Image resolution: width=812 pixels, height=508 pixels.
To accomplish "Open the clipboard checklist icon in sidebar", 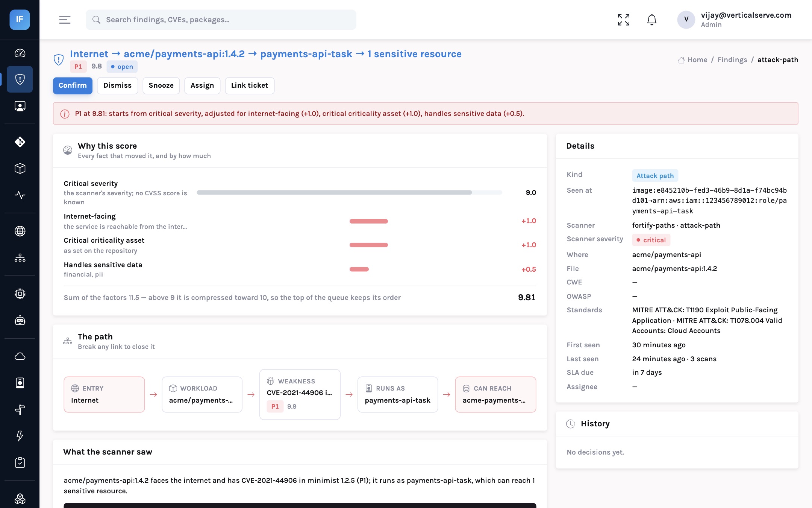I will coord(20,463).
